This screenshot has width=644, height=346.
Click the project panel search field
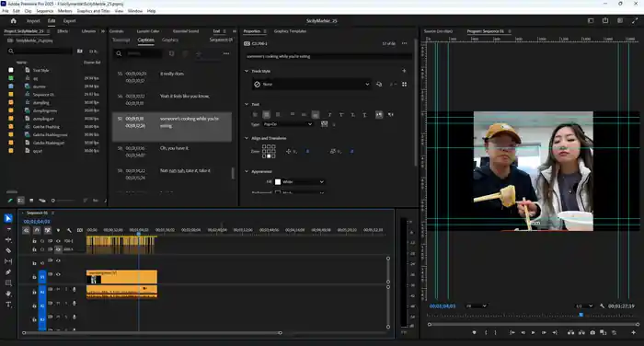click(x=40, y=51)
